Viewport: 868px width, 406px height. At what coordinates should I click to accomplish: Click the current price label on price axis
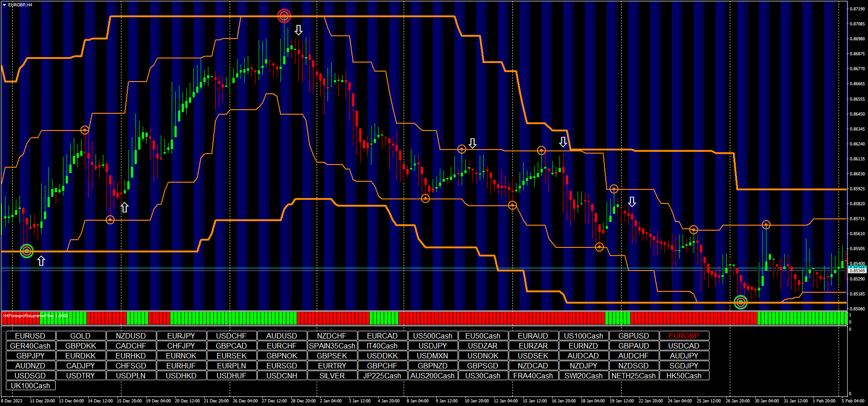(857, 270)
